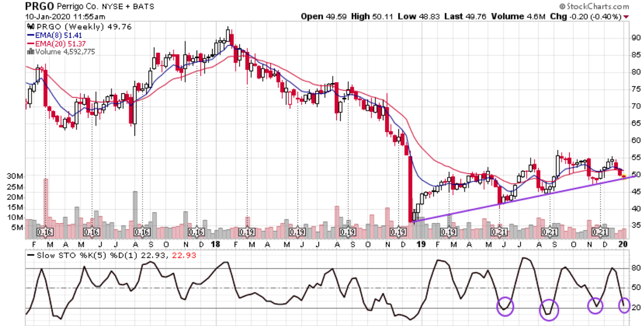The width and height of the screenshot is (644, 326).
Task: Click the '18' year label on time axis
Action: (x=216, y=244)
